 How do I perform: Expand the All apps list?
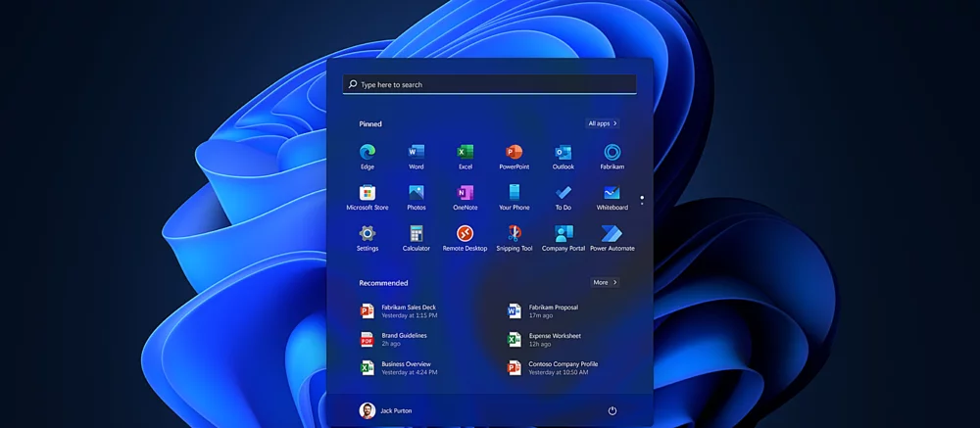click(603, 123)
